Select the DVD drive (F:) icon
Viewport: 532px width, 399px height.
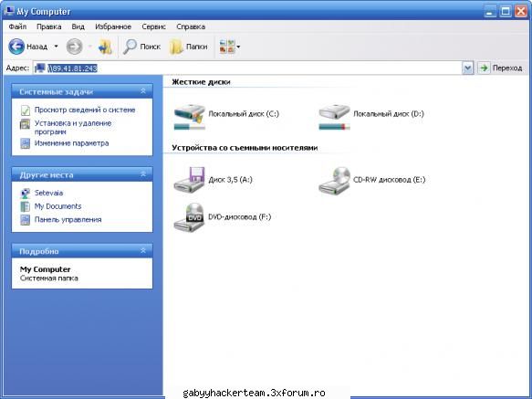pos(190,217)
